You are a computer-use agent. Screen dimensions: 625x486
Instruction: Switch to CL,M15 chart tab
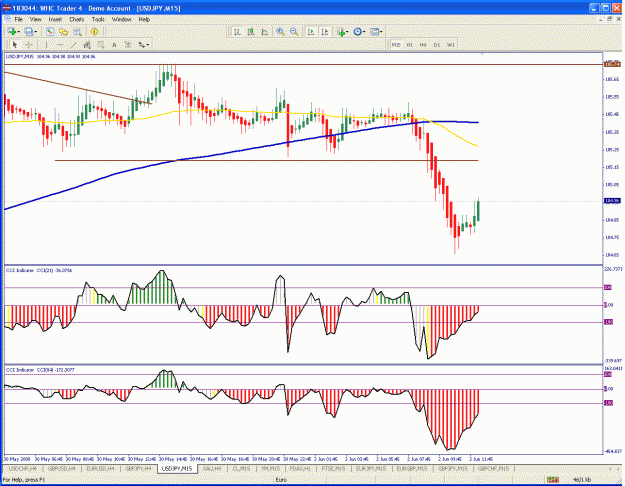coord(241,469)
